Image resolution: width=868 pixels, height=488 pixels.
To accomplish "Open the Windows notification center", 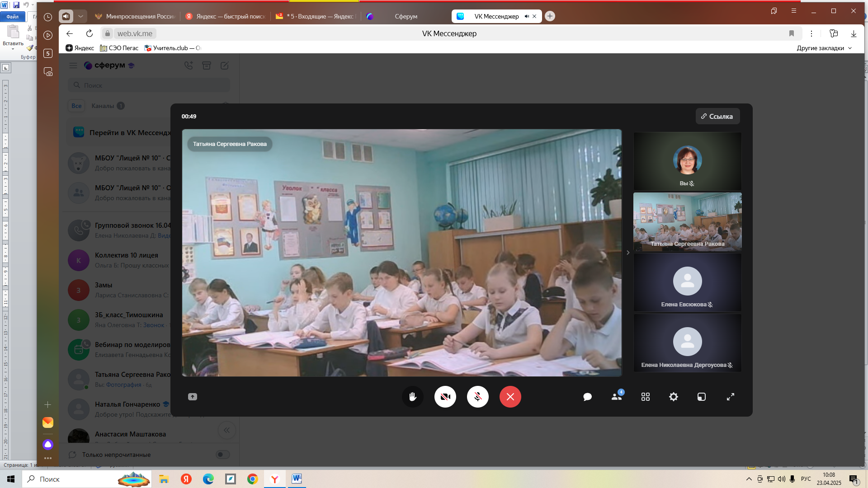I will pyautogui.click(x=854, y=479).
